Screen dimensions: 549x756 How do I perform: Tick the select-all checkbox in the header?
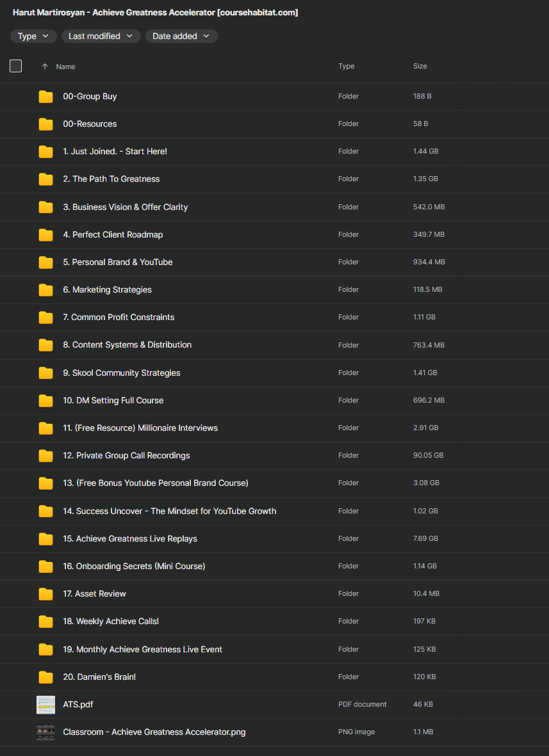(x=16, y=66)
